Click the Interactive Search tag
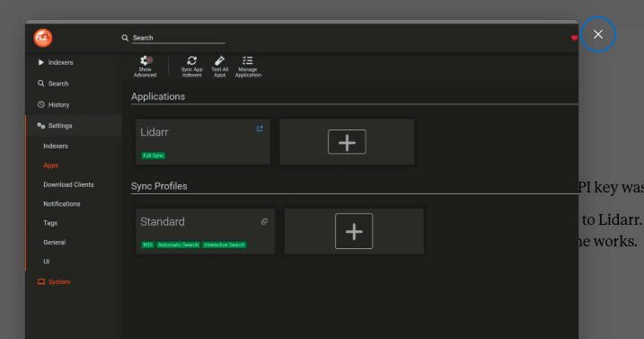 click(x=225, y=245)
